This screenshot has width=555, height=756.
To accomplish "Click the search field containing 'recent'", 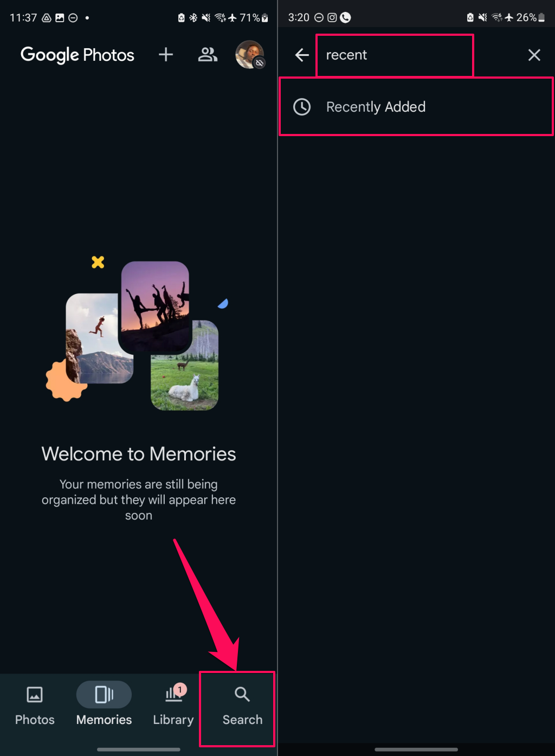I will point(395,55).
